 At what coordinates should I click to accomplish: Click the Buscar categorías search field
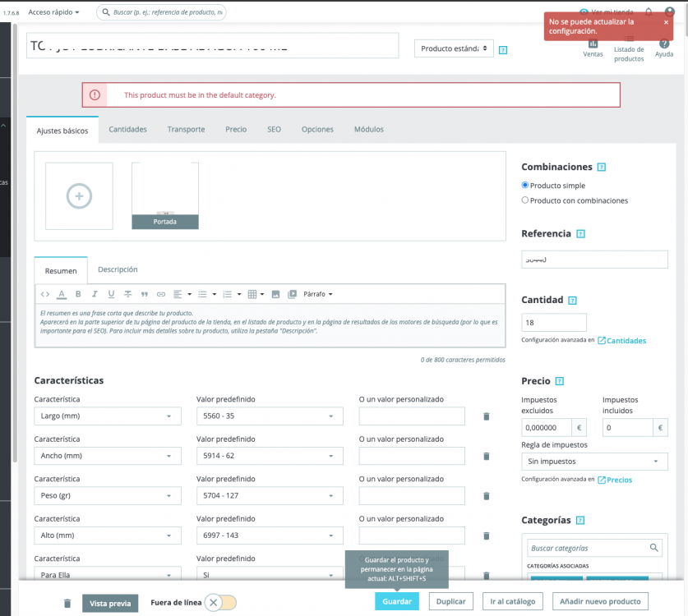pos(594,548)
